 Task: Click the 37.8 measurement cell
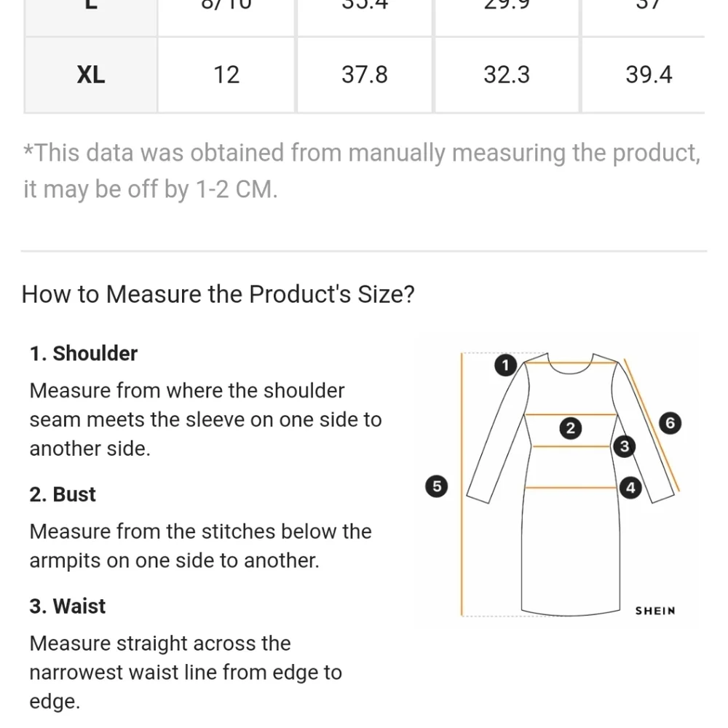(365, 75)
